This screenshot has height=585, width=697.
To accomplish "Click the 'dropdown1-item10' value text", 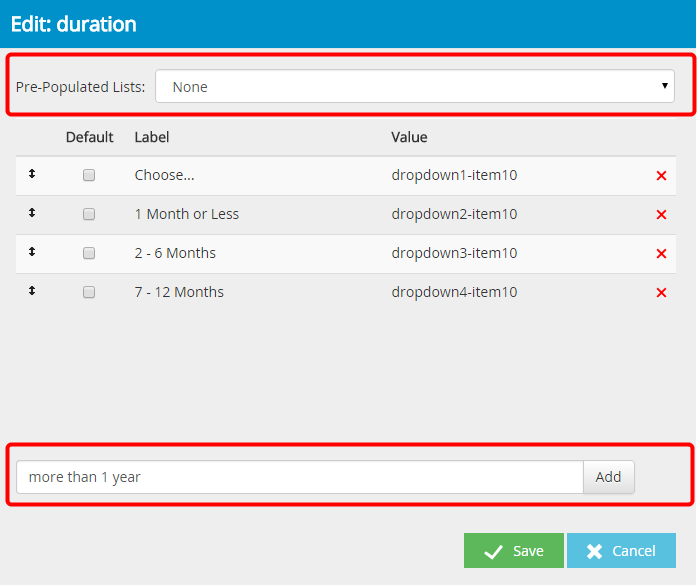I will [454, 175].
